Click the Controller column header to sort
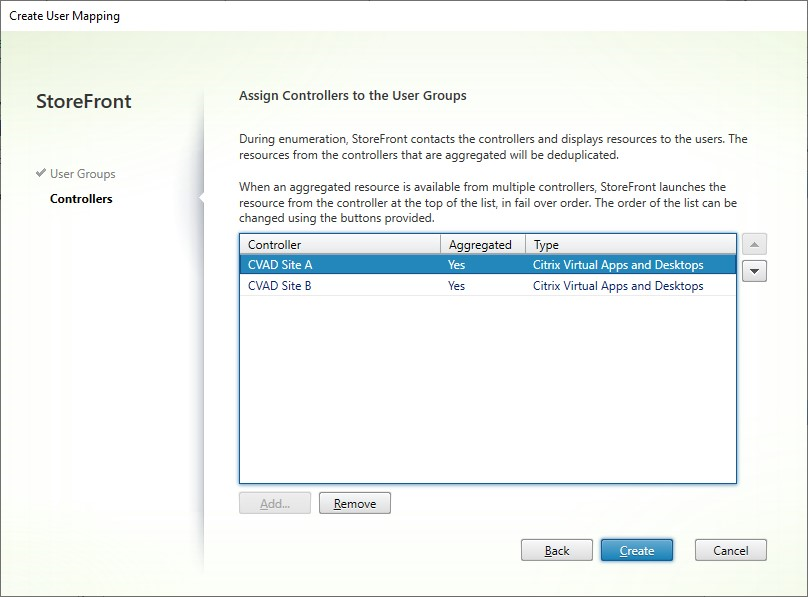808x597 pixels. pos(290,243)
